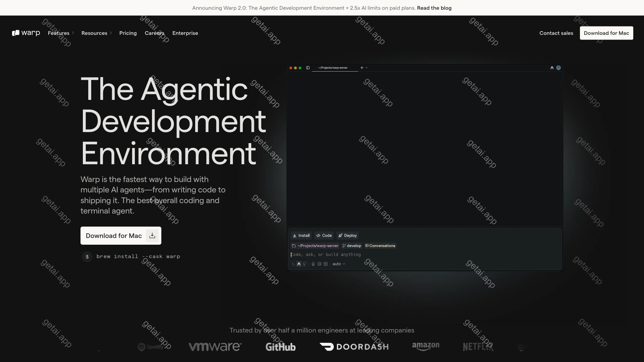Screen dimensions: 644x362
Task: Click Contact sales link
Action: point(556,33)
